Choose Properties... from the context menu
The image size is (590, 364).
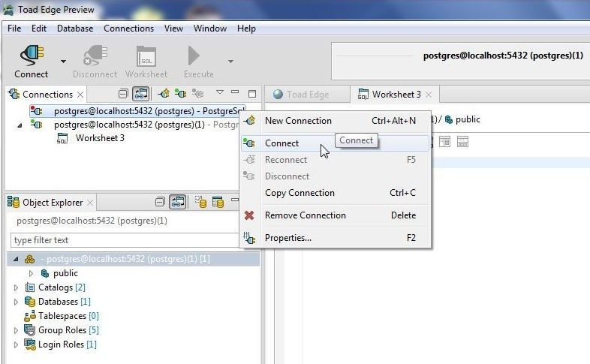(335, 238)
